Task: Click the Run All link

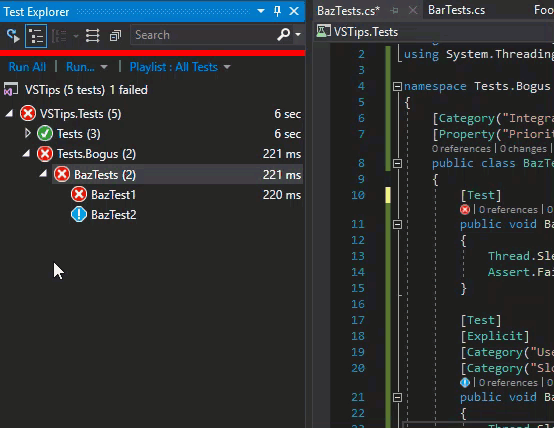Action: click(x=27, y=67)
